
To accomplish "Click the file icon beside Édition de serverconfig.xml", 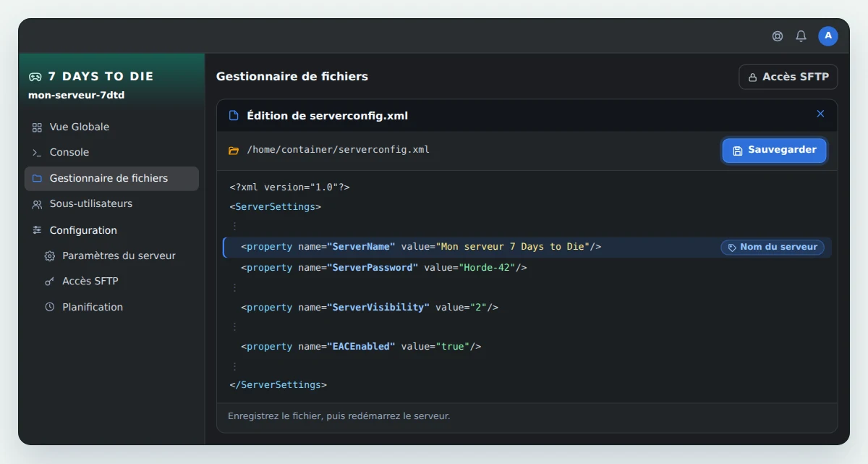I will click(234, 116).
